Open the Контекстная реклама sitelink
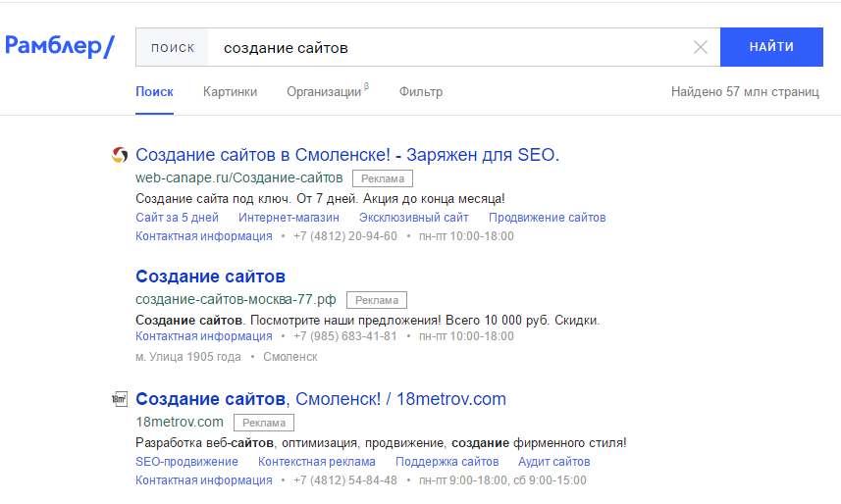This screenshot has width=841, height=504. (316, 462)
